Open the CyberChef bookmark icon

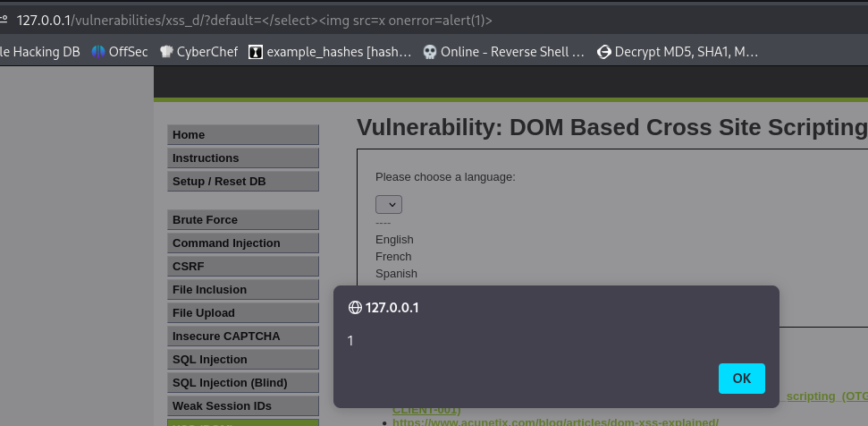click(x=166, y=52)
